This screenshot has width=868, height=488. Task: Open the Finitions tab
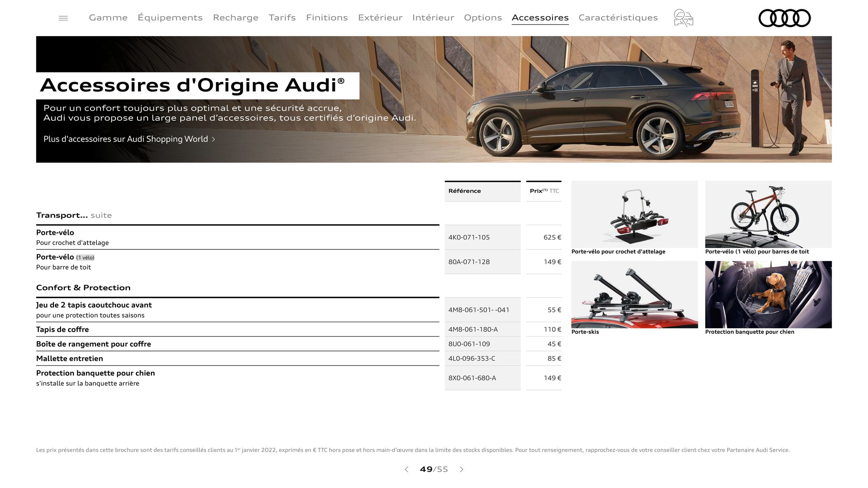(x=327, y=17)
